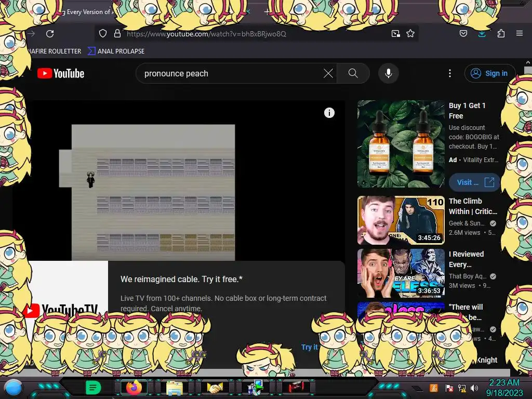The width and height of the screenshot is (532, 399).
Task: Open the extensions puzzle icon
Action: pos(501,33)
